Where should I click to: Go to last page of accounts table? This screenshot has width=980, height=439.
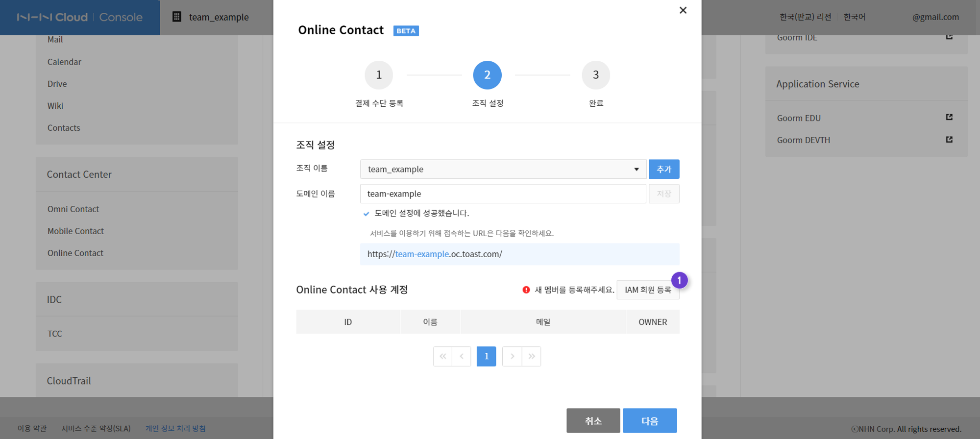click(x=532, y=356)
